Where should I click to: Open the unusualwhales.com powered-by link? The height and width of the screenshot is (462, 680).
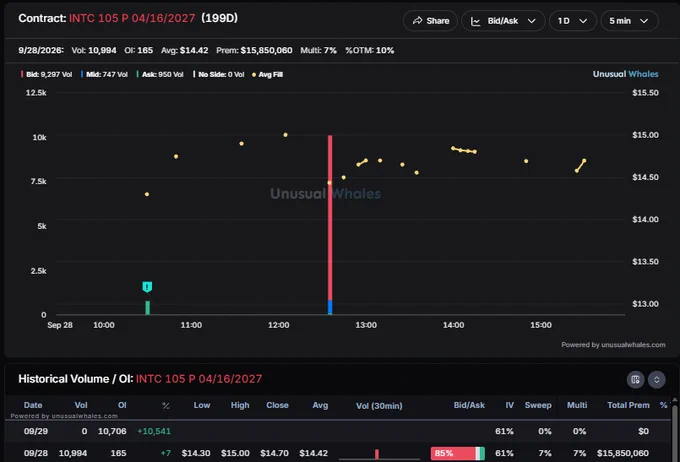click(613, 344)
